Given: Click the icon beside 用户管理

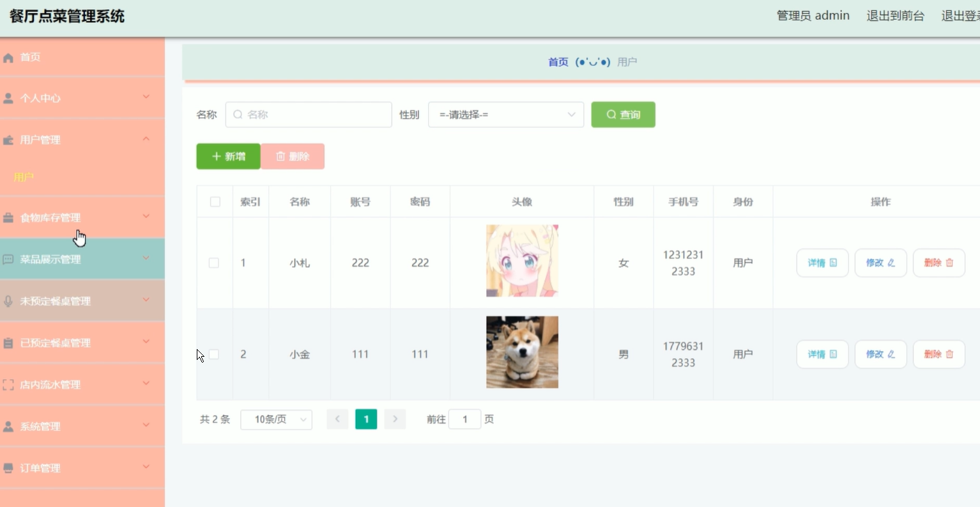Looking at the screenshot, I should 8,140.
